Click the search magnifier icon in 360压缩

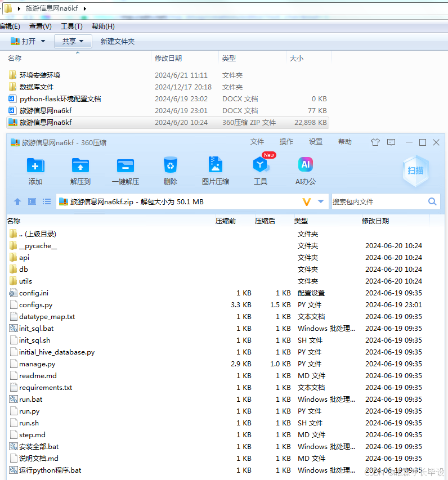point(432,201)
